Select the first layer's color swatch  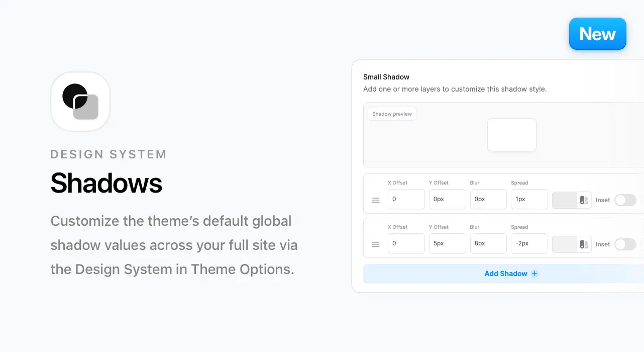coord(565,200)
